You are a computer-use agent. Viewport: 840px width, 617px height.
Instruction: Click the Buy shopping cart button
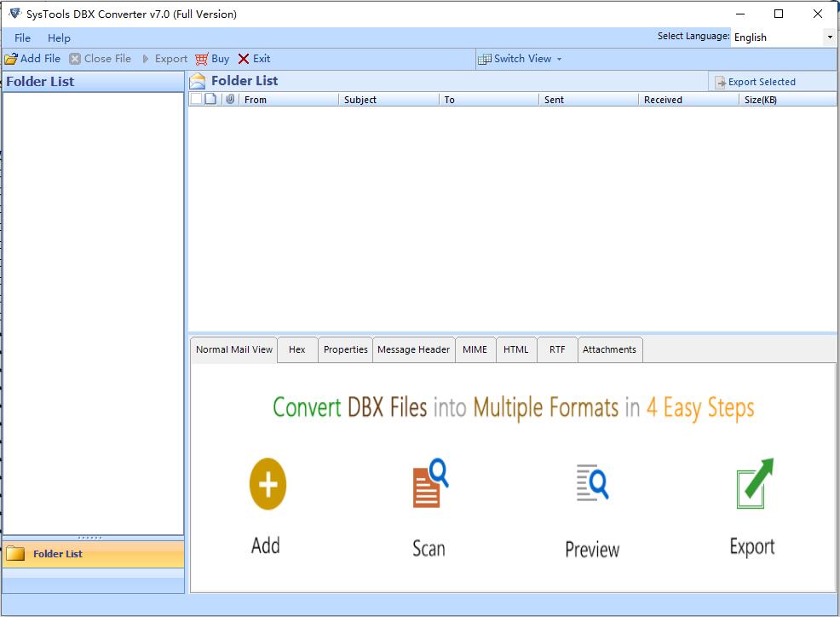point(212,59)
